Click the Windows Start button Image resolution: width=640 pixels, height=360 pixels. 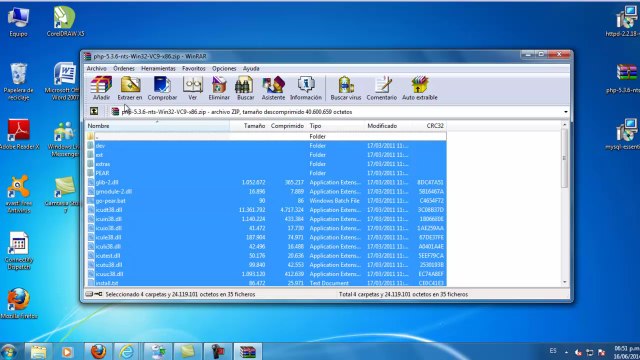(x=9, y=352)
